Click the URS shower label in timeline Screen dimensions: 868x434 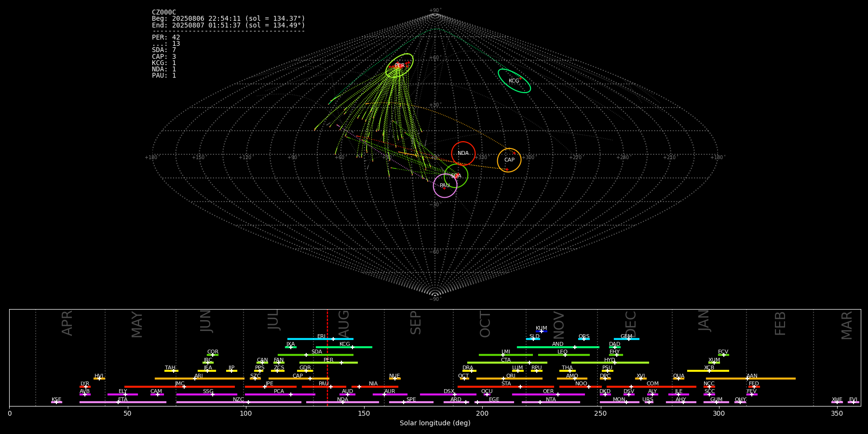[x=648, y=400]
